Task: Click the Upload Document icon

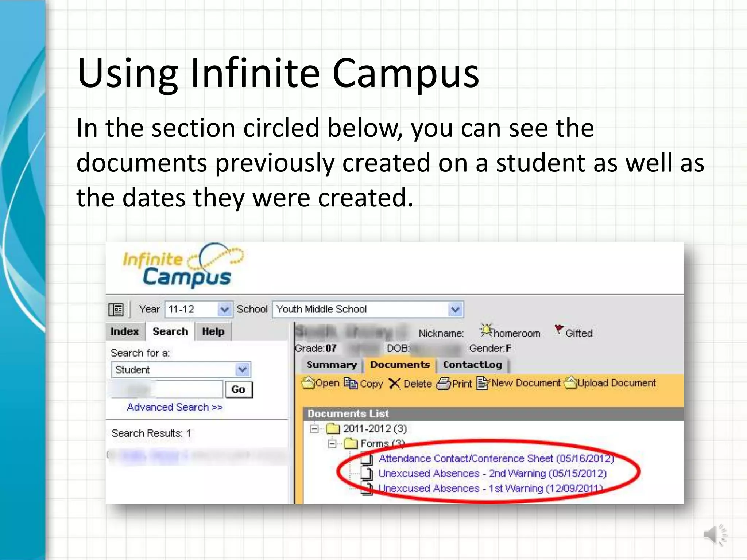Action: click(x=571, y=383)
